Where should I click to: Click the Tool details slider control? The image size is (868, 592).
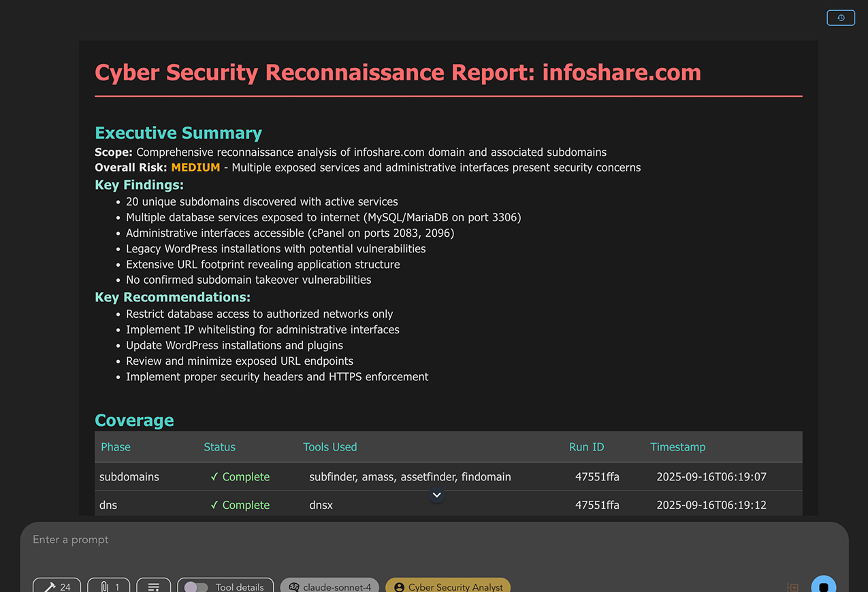coord(197,586)
